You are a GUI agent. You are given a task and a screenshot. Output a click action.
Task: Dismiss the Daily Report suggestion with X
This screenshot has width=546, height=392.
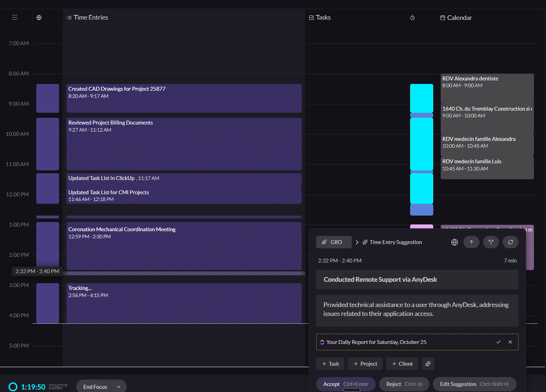[510, 342]
